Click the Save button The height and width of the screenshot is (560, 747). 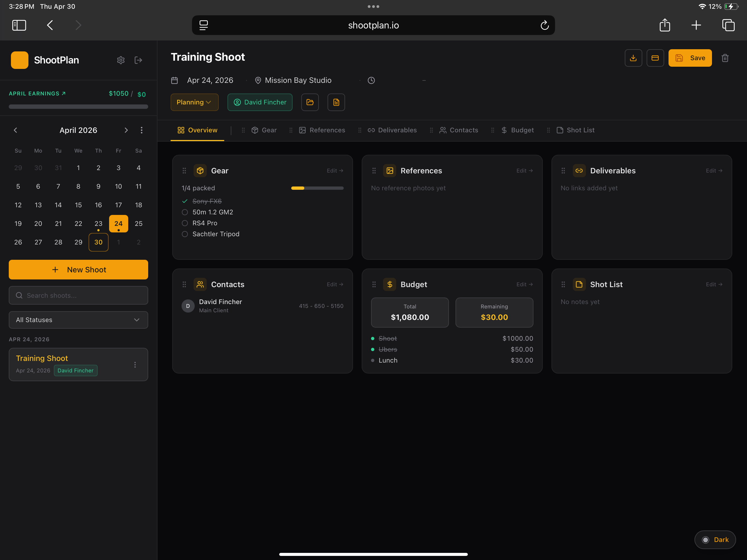pos(690,58)
